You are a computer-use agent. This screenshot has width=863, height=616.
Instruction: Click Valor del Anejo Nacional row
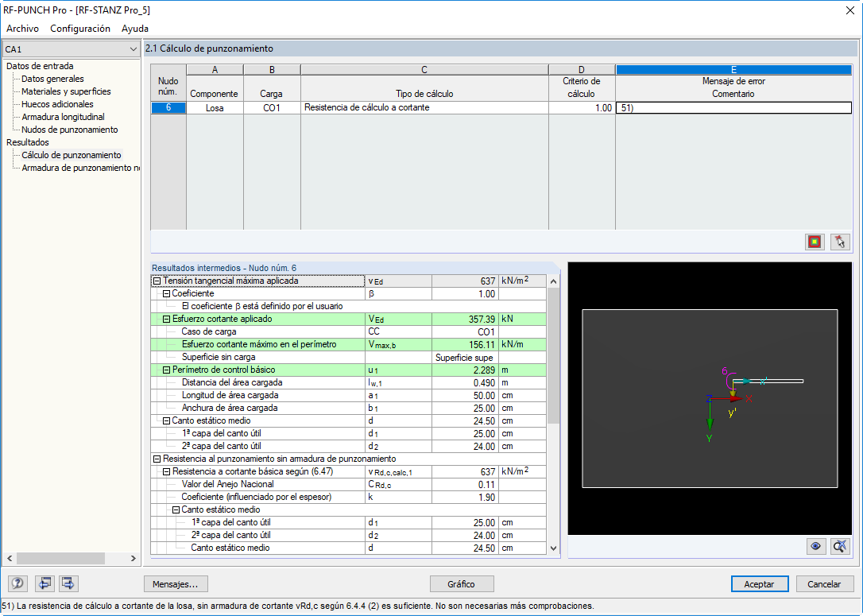(348, 484)
